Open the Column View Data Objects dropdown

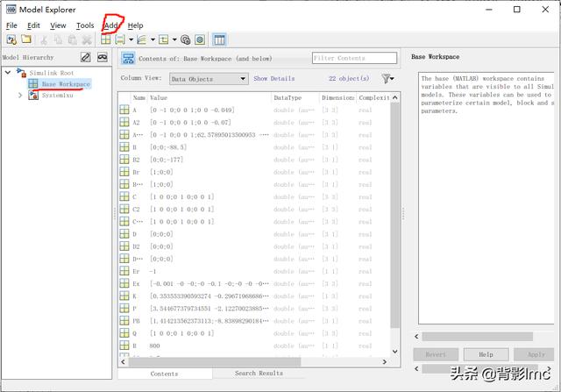[209, 79]
